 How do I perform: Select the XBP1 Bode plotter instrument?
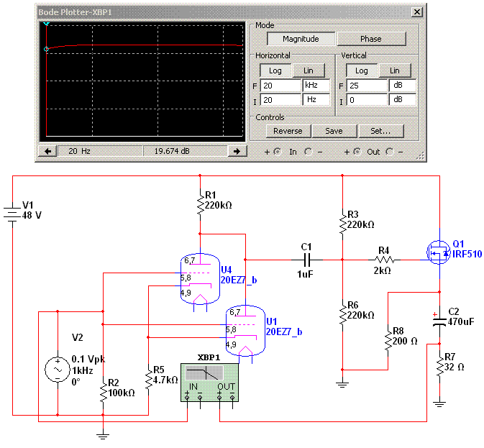pos(209,383)
